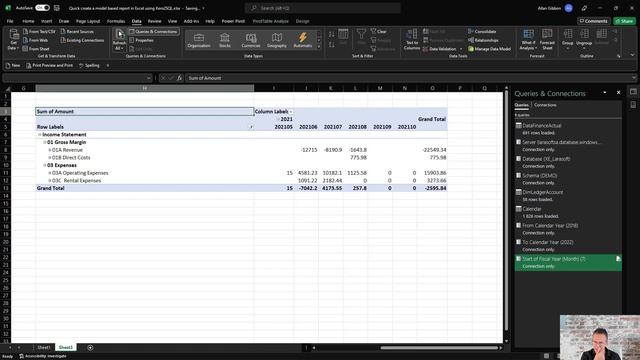Image resolution: width=640 pixels, height=360 pixels.
Task: Open Print Preview and Print
Action: 49,65
